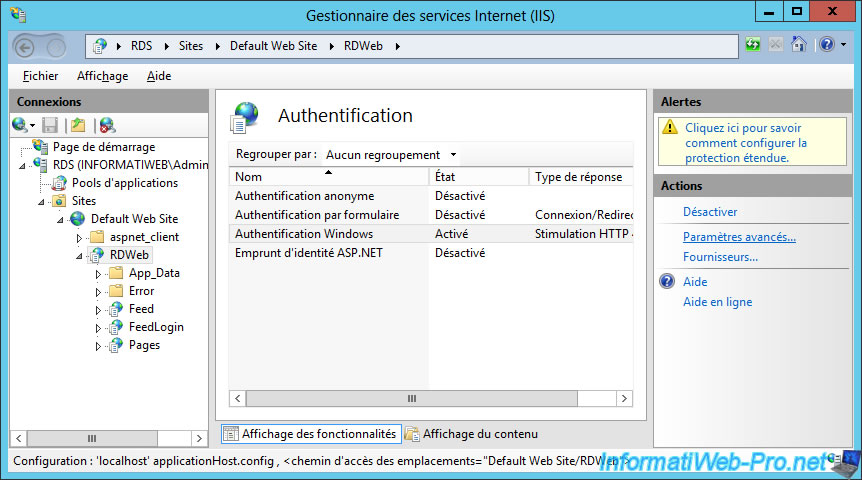
Task: Expand the aspnet_client tree node
Action: (79, 238)
